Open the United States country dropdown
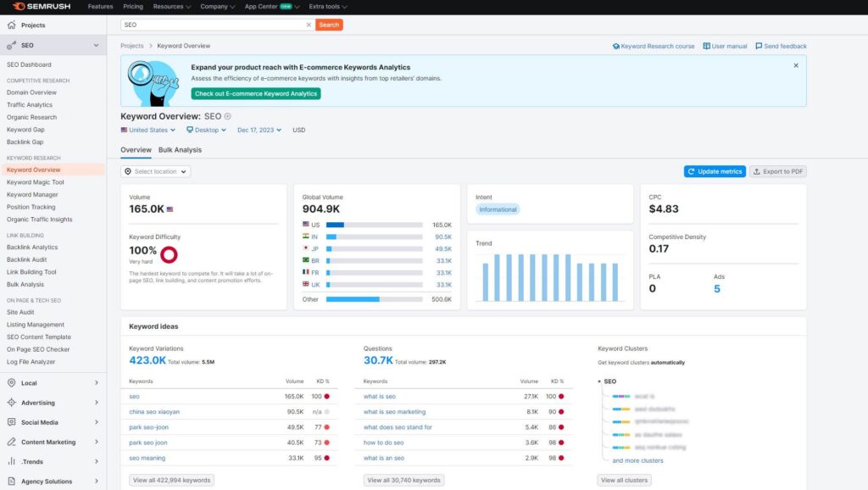The width and height of the screenshot is (868, 490). (148, 130)
